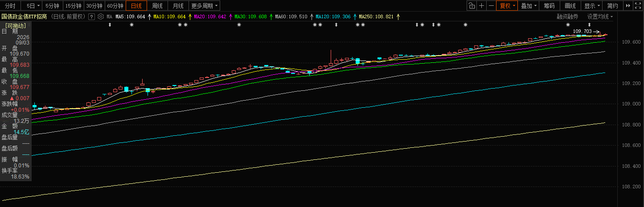The image size is (644, 207).
Task: Click the MA5:109.664 indicator label
Action: point(130,17)
